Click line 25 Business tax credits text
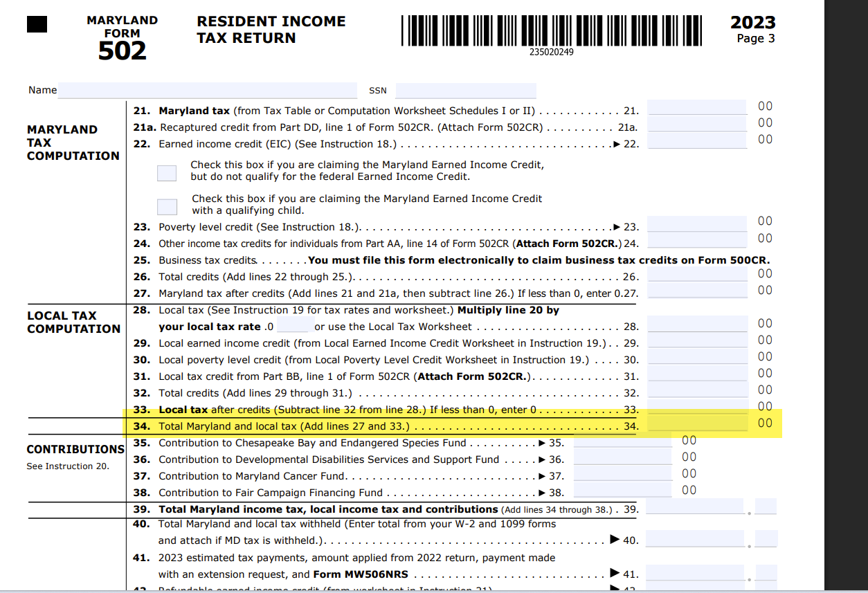The width and height of the screenshot is (868, 593). pyautogui.click(x=208, y=260)
